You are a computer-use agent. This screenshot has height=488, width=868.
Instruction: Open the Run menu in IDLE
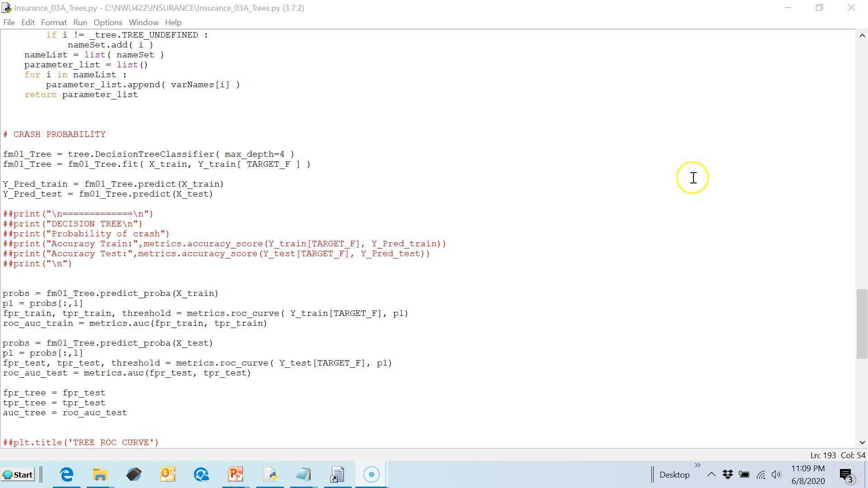(80, 22)
